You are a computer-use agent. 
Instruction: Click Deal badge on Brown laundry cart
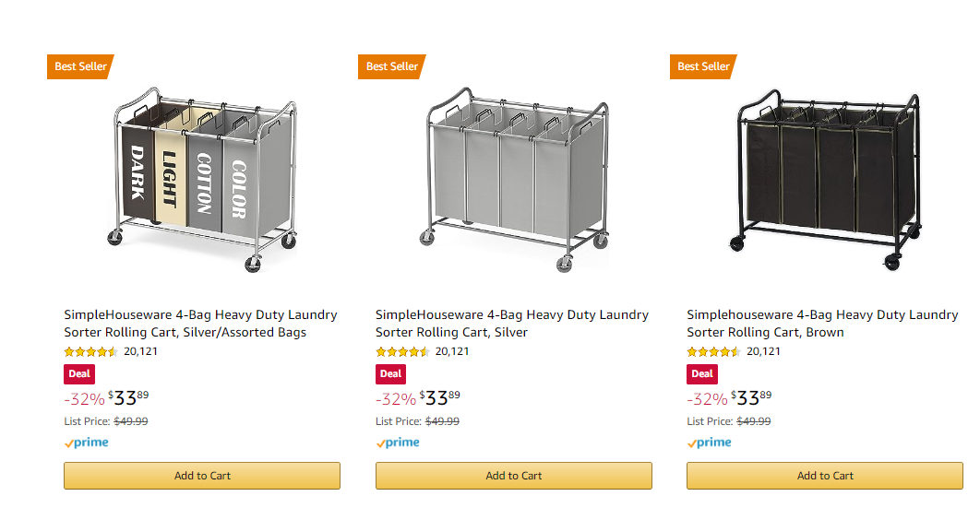[702, 374]
